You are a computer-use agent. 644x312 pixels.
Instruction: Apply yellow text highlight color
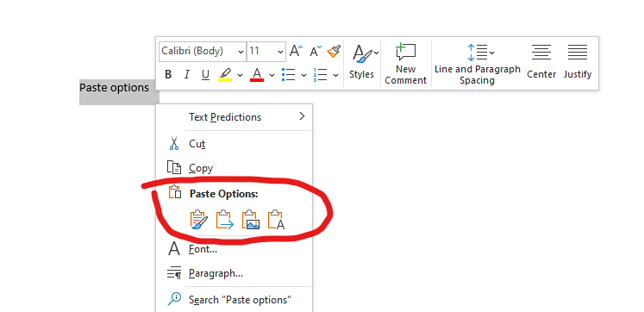225,75
